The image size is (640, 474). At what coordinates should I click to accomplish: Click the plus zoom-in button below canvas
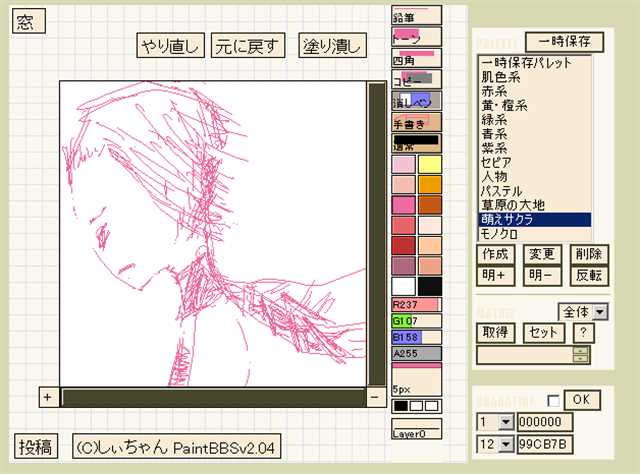(47, 397)
